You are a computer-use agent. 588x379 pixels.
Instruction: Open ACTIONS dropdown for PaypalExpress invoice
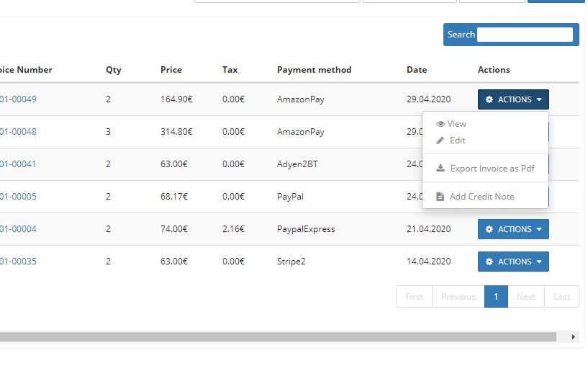point(513,229)
